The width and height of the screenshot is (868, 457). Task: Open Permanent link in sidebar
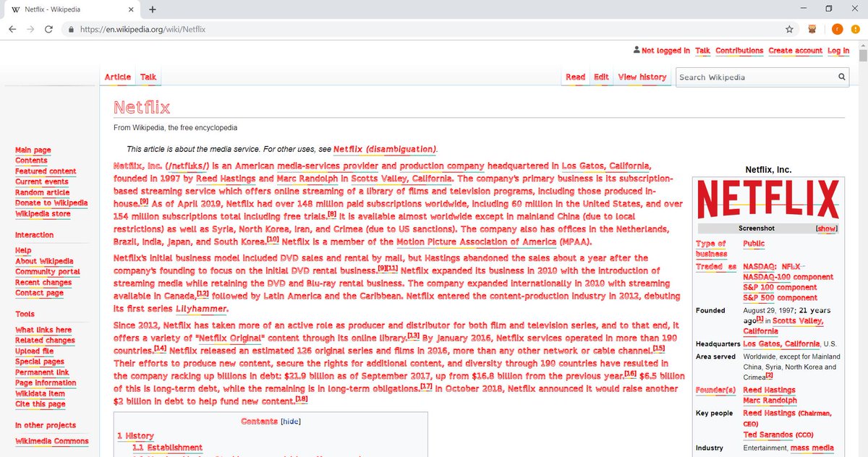click(x=42, y=372)
